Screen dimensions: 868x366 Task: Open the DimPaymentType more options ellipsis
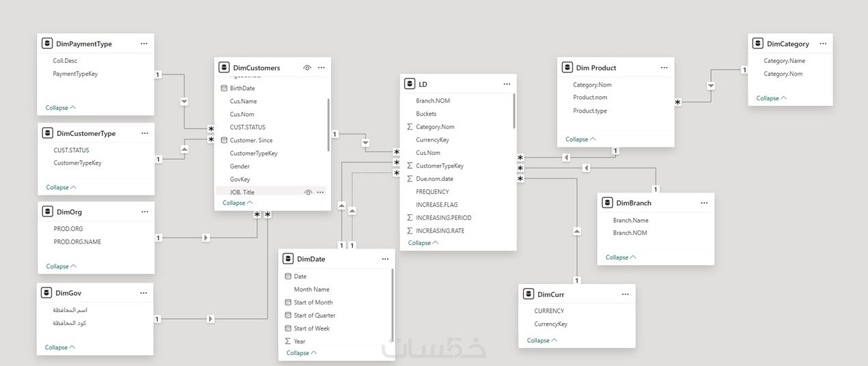click(143, 44)
